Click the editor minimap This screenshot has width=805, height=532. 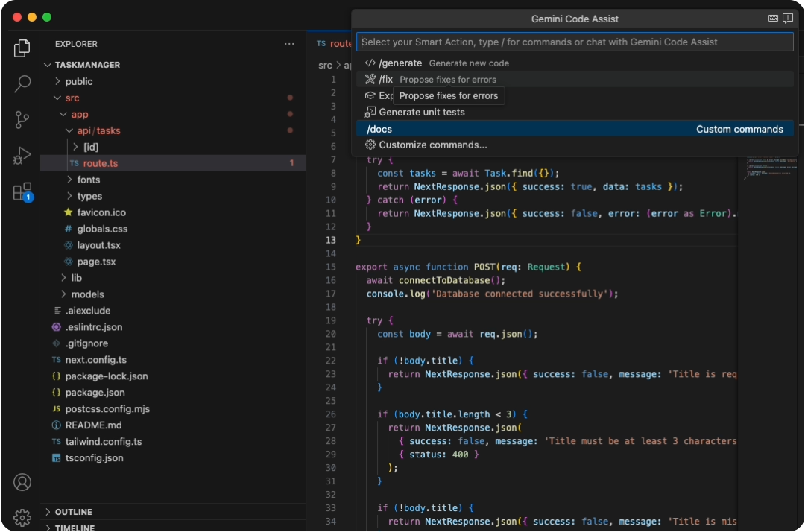(771, 167)
